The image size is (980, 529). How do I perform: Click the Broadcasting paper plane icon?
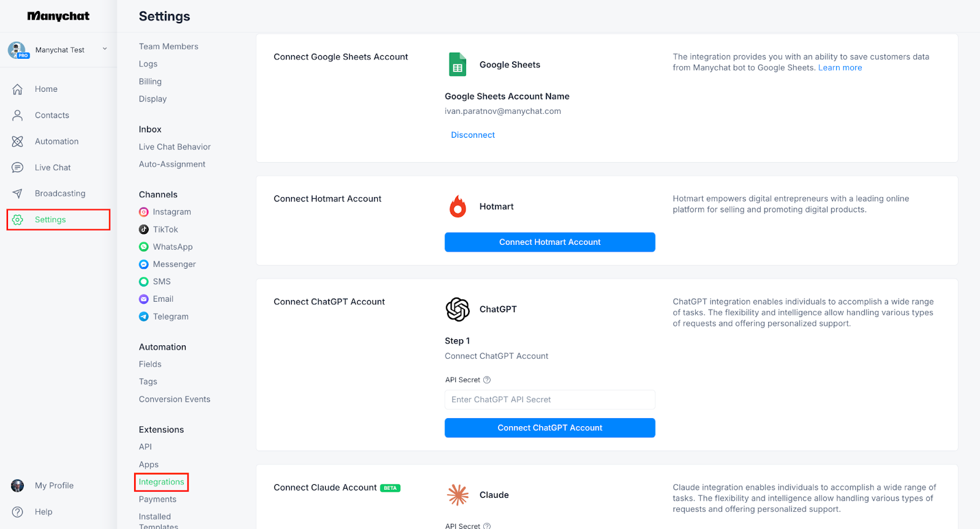pos(18,193)
